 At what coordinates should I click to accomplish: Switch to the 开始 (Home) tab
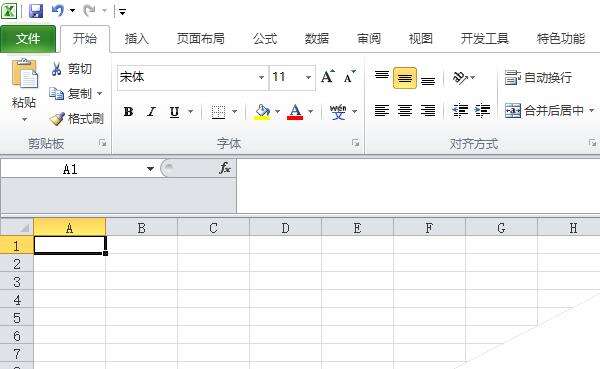coord(85,39)
